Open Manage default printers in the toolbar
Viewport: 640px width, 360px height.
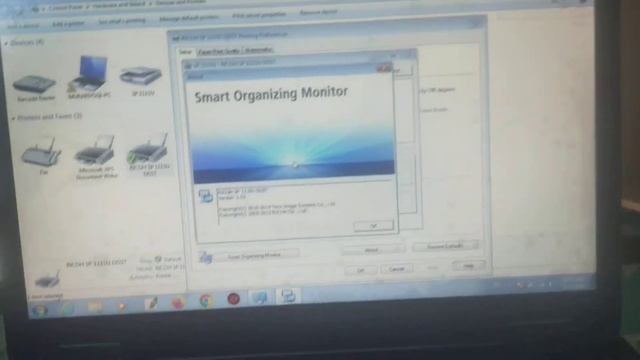[x=189, y=18]
